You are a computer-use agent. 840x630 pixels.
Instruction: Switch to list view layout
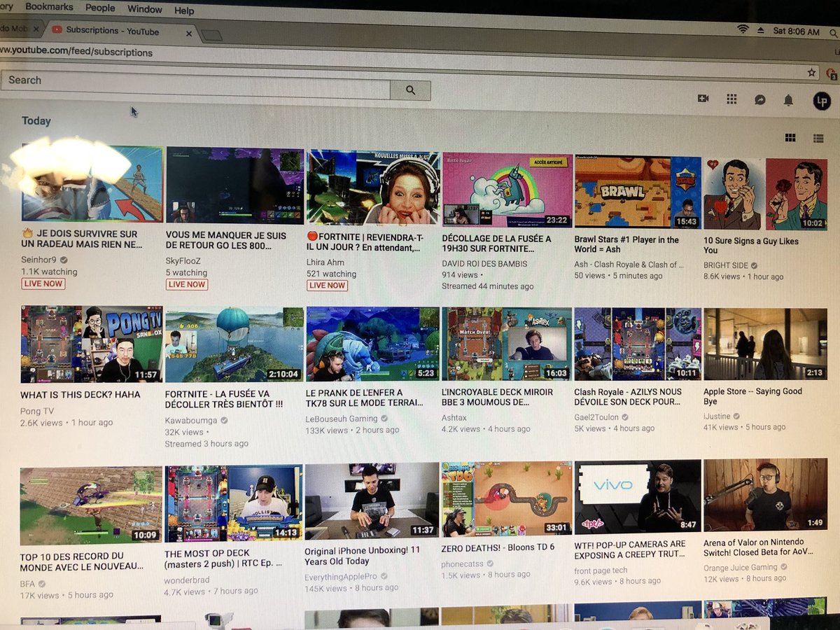coord(818,139)
